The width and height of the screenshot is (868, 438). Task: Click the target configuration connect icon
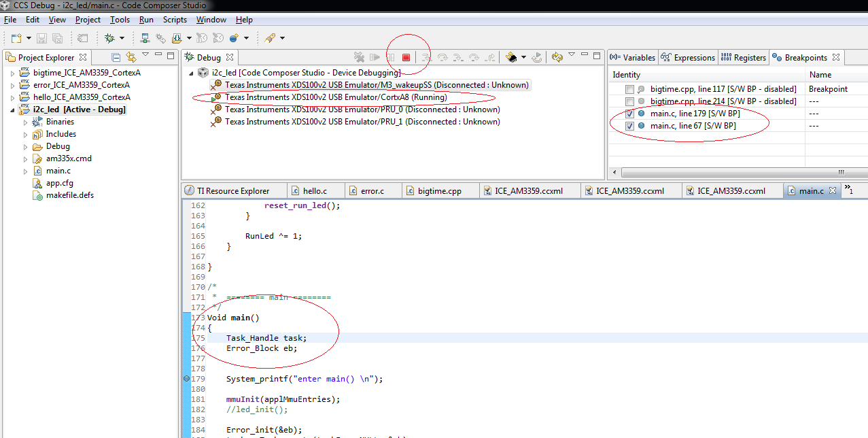click(x=145, y=38)
